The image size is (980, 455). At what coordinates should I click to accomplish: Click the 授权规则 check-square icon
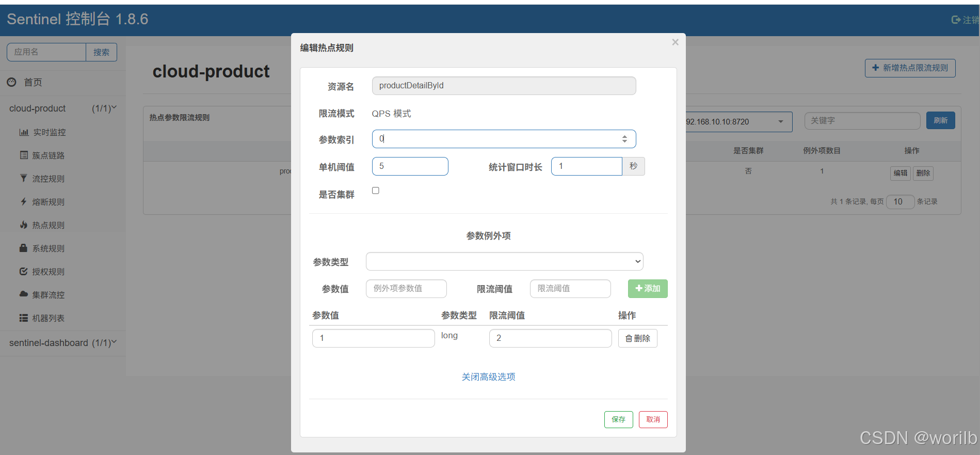pyautogui.click(x=24, y=271)
